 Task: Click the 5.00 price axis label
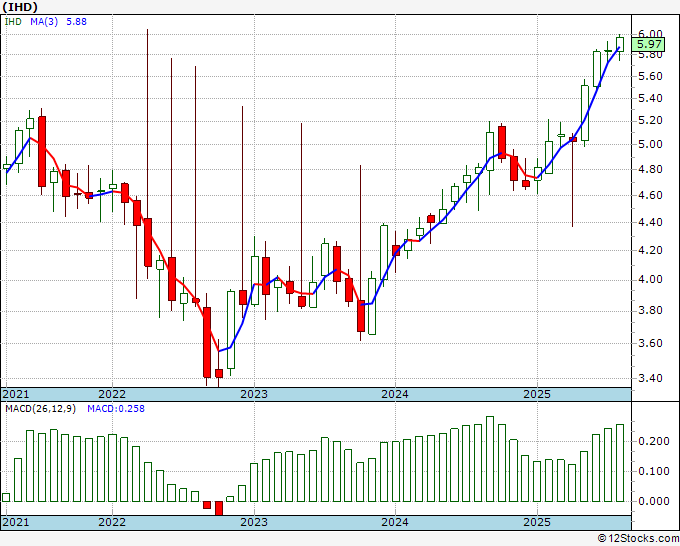point(650,144)
